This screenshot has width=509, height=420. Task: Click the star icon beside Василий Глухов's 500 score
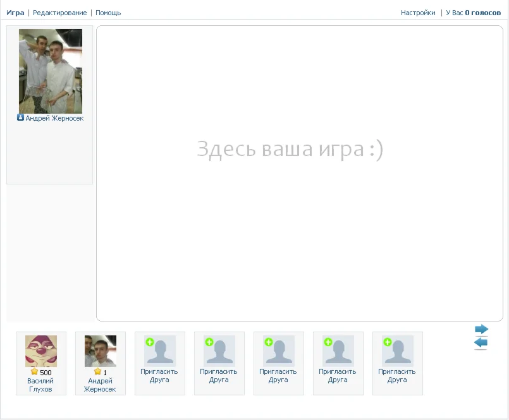(x=34, y=373)
